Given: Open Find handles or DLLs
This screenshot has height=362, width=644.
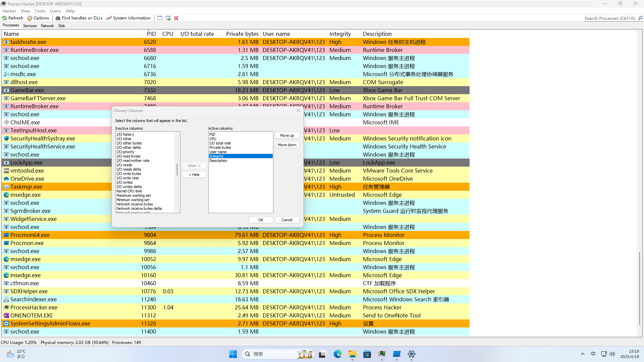Looking at the screenshot, I should click(79, 18).
